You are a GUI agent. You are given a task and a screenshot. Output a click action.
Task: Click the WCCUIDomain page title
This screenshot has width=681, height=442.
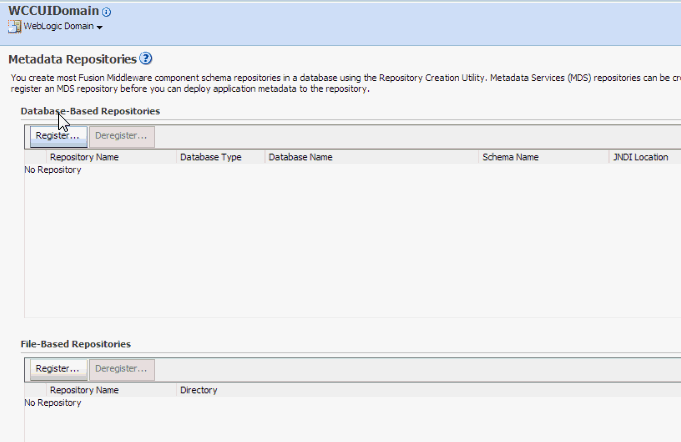[x=53, y=10]
